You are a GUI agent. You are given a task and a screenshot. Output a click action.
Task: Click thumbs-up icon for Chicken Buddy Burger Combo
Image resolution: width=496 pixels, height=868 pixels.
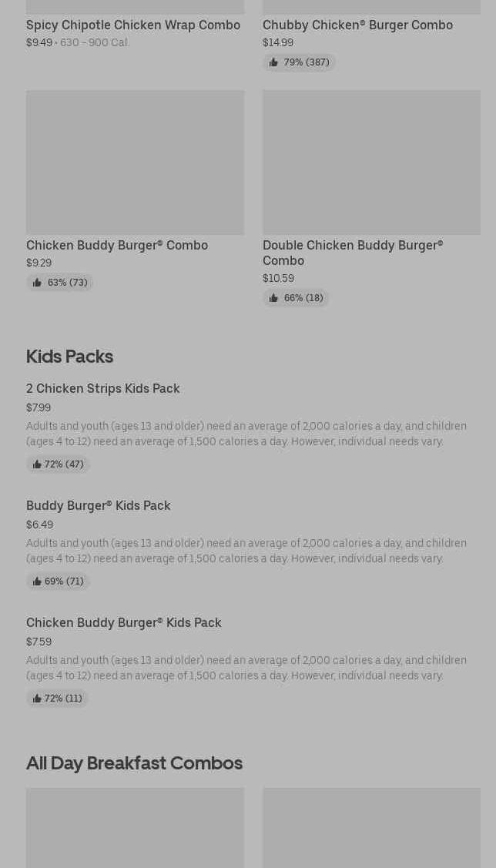37,283
